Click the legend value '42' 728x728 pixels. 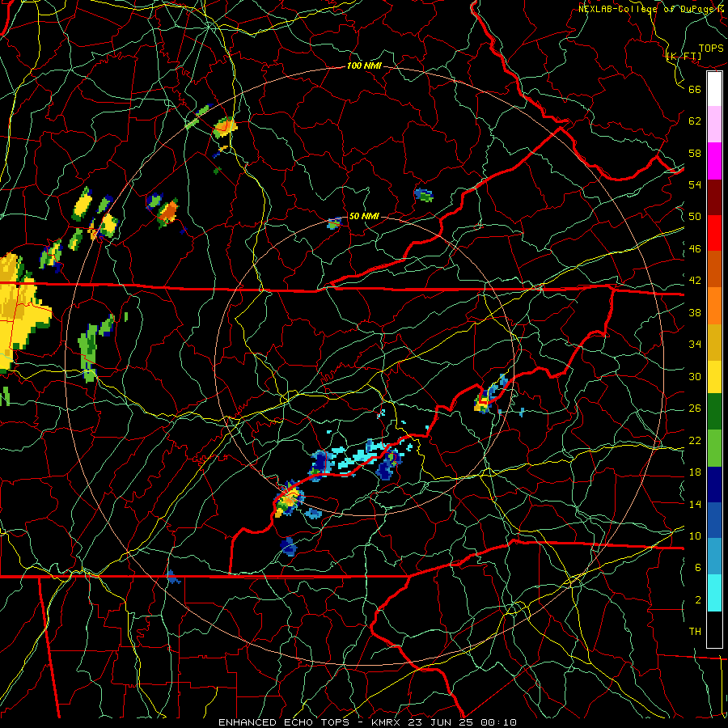coord(695,281)
